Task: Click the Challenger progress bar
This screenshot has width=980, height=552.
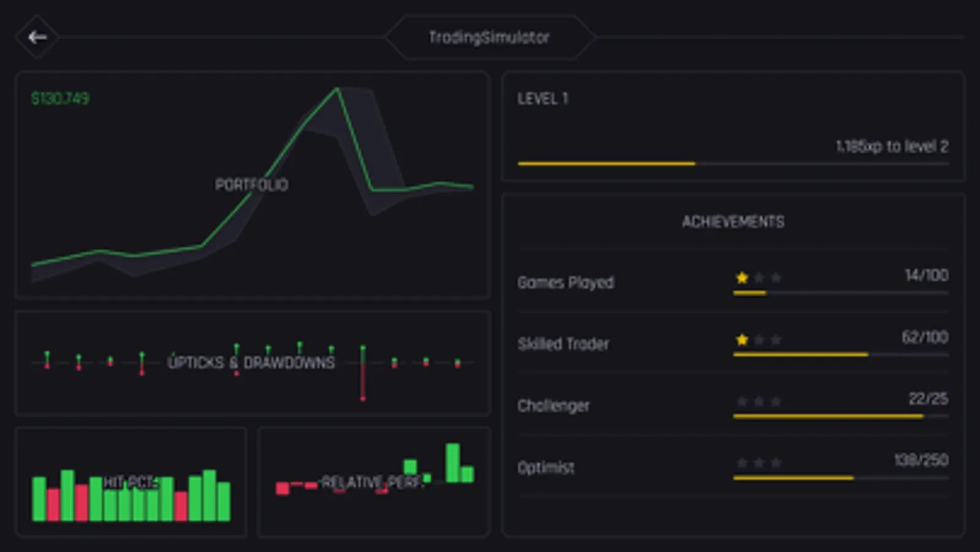Action: (841, 416)
